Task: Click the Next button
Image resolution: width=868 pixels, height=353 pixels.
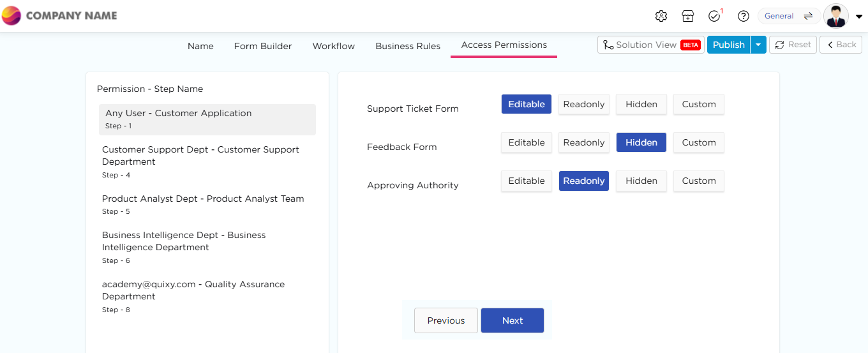Action: click(512, 320)
